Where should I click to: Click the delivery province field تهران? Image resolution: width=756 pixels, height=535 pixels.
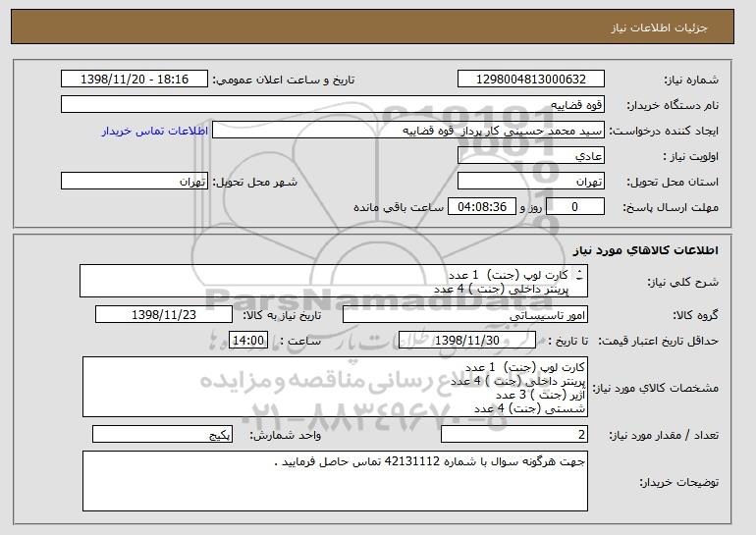pos(531,182)
